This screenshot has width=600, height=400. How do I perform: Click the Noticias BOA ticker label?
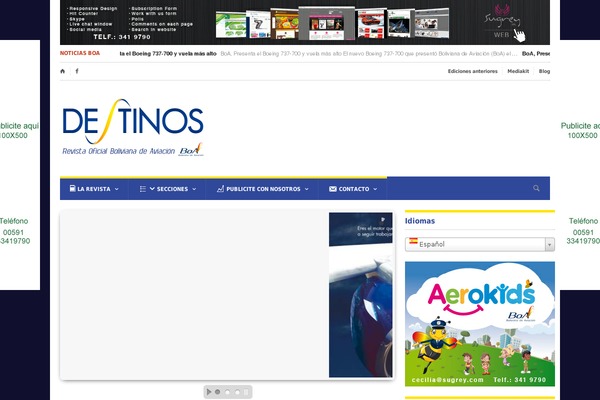[x=80, y=53]
